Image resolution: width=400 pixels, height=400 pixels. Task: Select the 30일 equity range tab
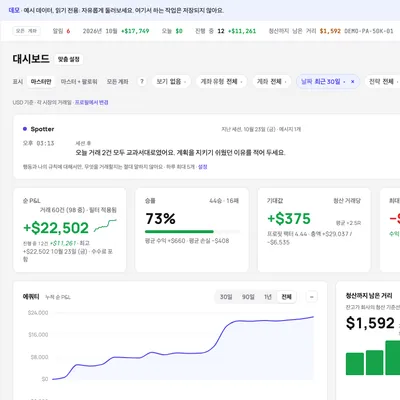click(x=226, y=297)
